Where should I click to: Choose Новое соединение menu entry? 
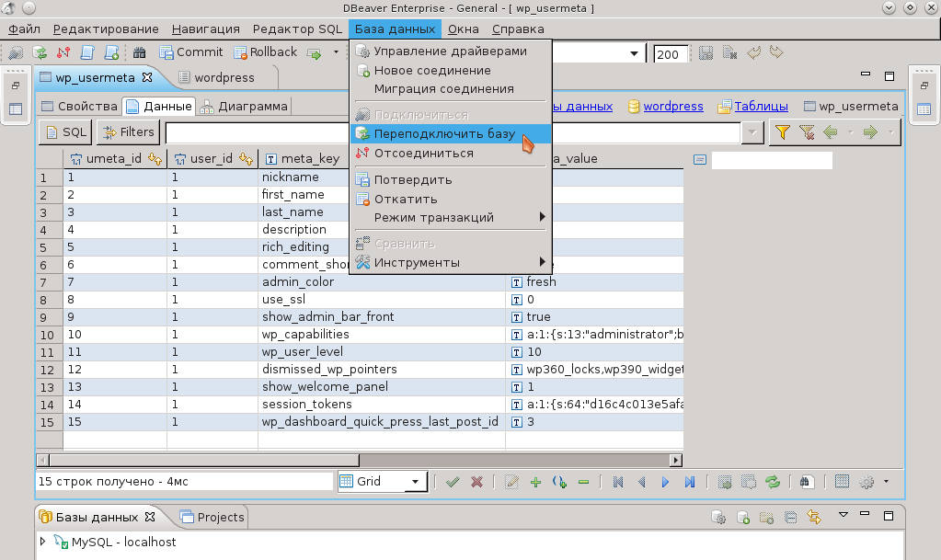click(x=450, y=70)
